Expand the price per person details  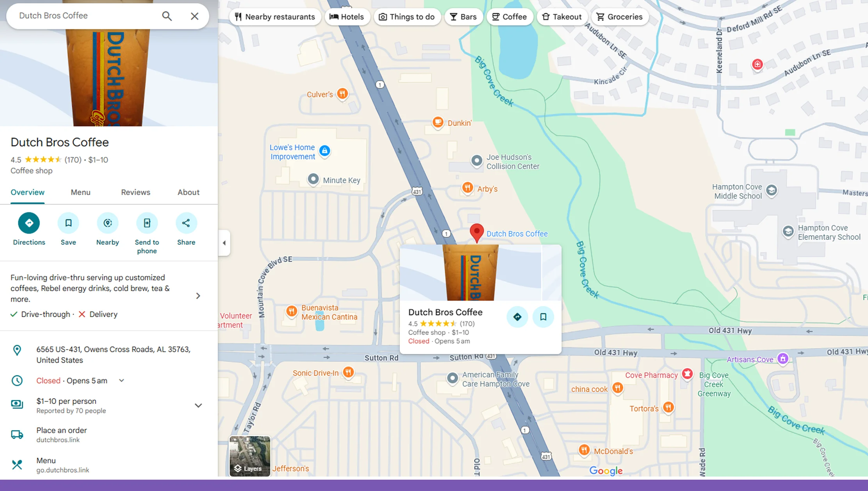(x=198, y=405)
